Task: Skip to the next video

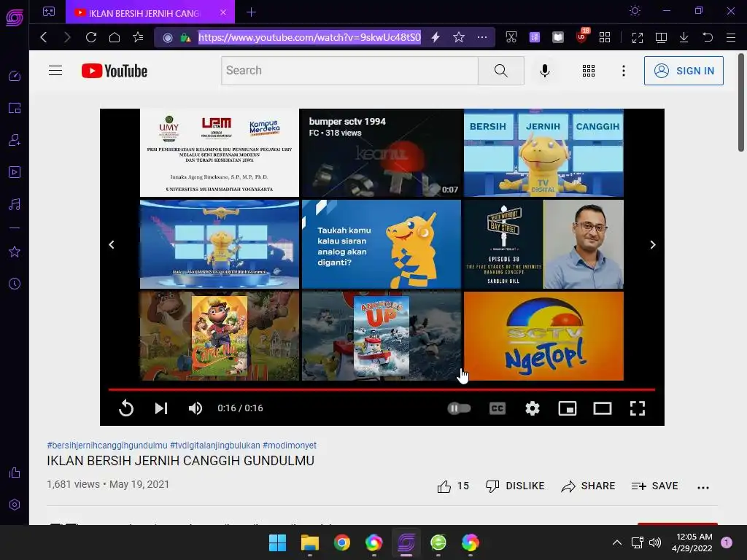Action: (x=161, y=408)
